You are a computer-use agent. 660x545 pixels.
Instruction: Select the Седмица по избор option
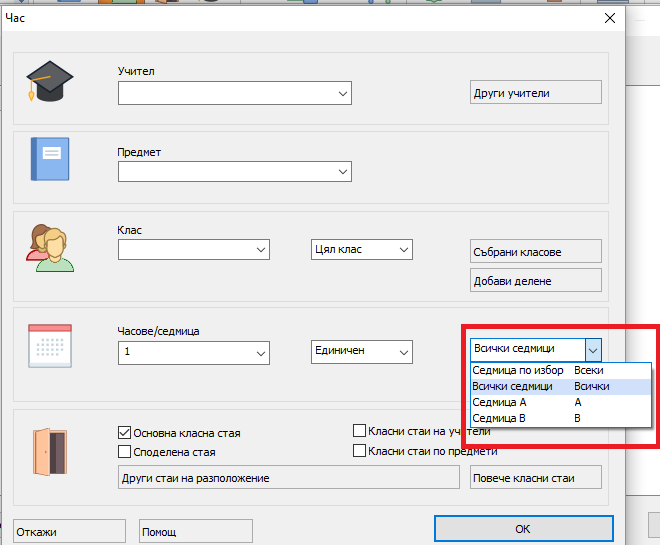(x=510, y=370)
